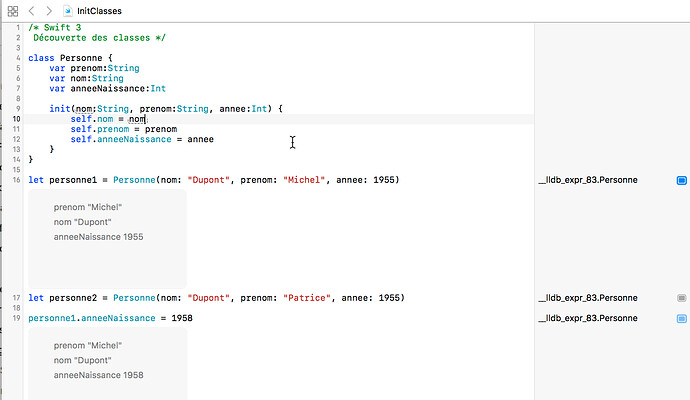This screenshot has width=690, height=400.
Task: Open the InitClasses breadcrumb title
Action: [99, 11]
